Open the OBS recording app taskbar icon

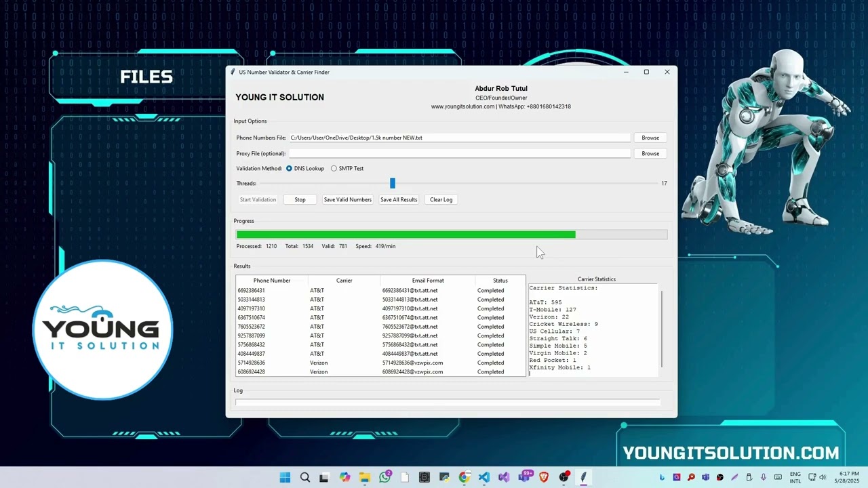click(564, 477)
